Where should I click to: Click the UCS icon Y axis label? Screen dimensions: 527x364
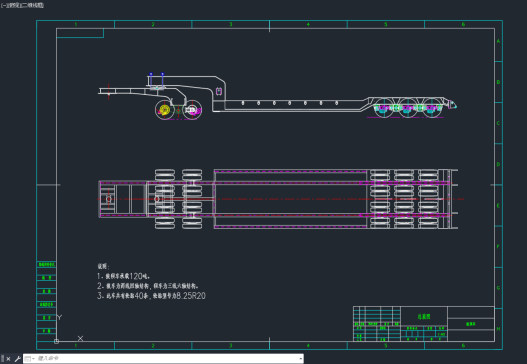pos(59,317)
